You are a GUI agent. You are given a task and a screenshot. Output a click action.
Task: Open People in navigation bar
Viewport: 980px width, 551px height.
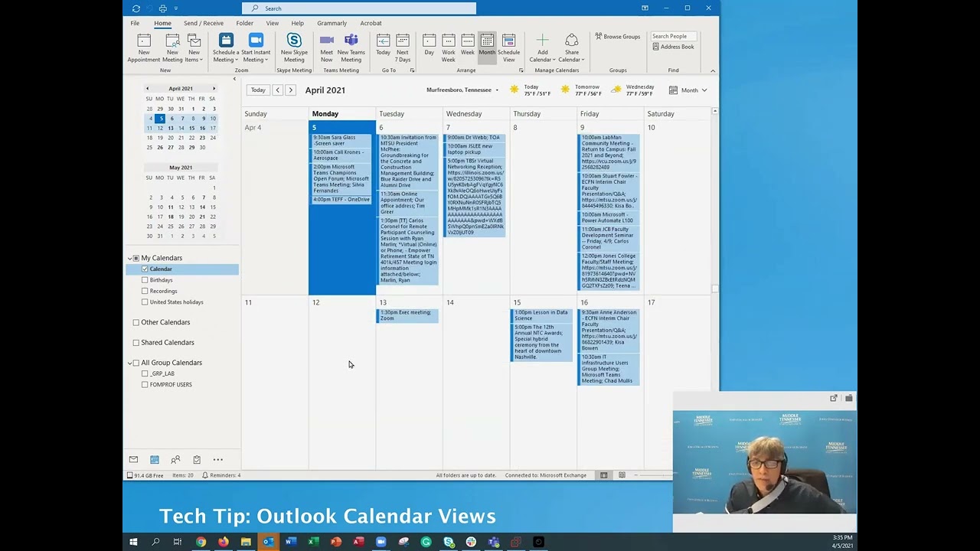[x=175, y=460]
